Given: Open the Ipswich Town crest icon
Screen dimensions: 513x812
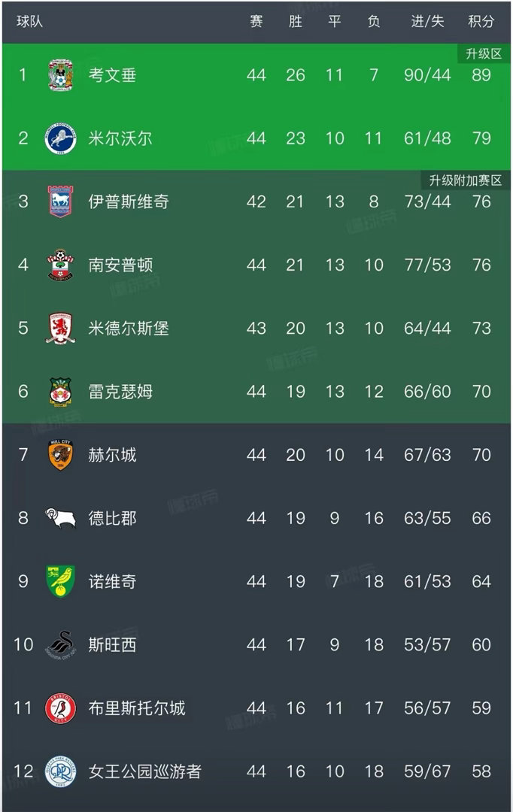Looking at the screenshot, I should (60, 201).
